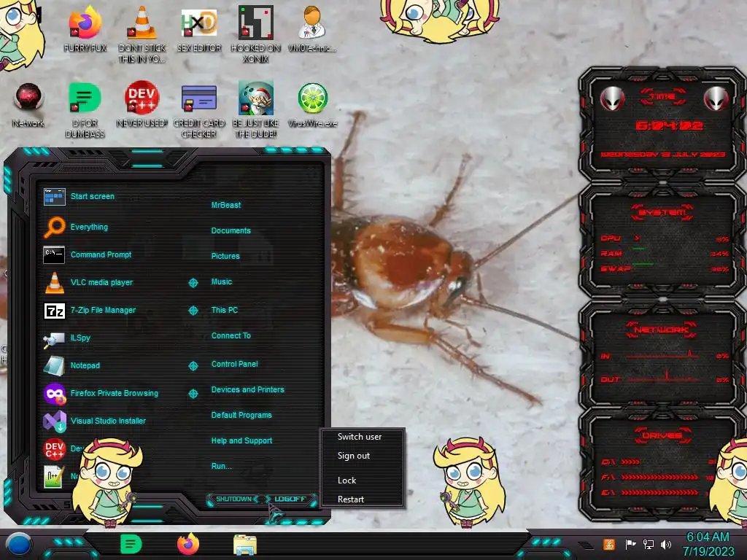Click Run... in the start menu
Screen dimensions: 747x560
[x=222, y=466]
